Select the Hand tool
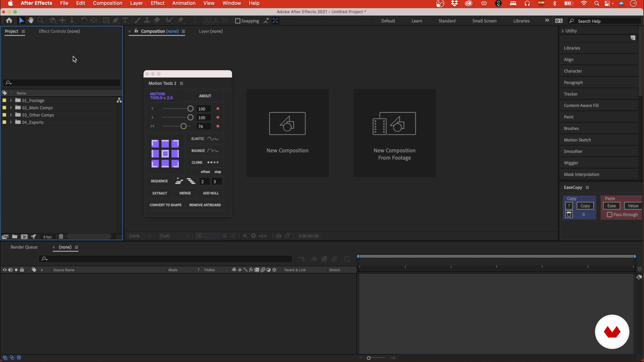Viewport: 644px width, 362px height. [31, 20]
